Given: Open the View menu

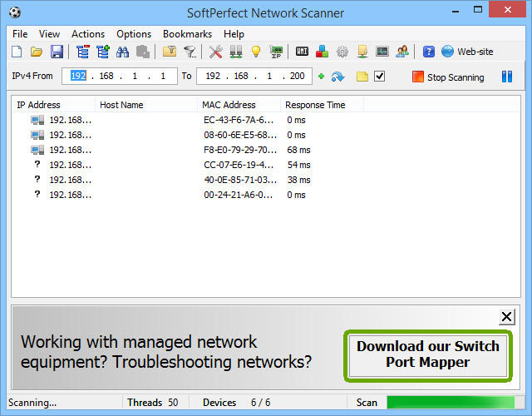Looking at the screenshot, I should [x=49, y=34].
